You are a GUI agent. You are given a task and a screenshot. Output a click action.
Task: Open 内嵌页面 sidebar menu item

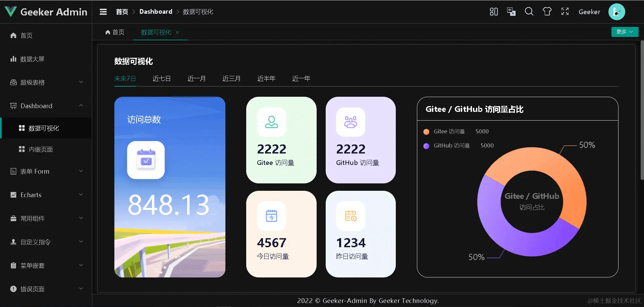point(46,149)
